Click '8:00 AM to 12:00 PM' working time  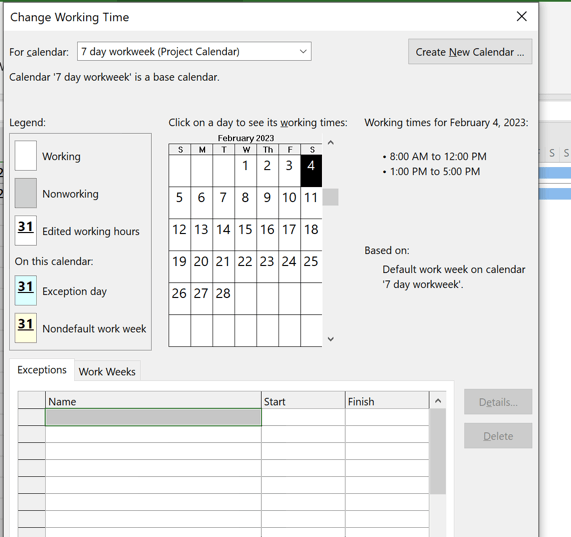pos(438,157)
